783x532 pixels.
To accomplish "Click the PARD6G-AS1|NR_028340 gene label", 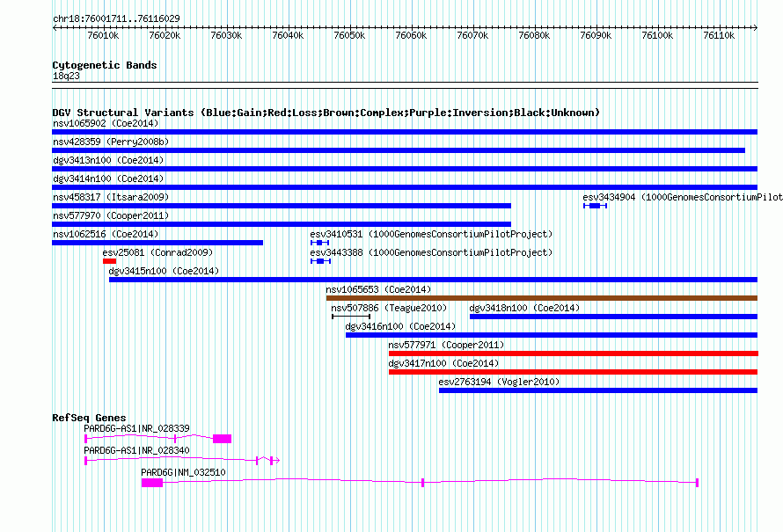I will point(137,450).
